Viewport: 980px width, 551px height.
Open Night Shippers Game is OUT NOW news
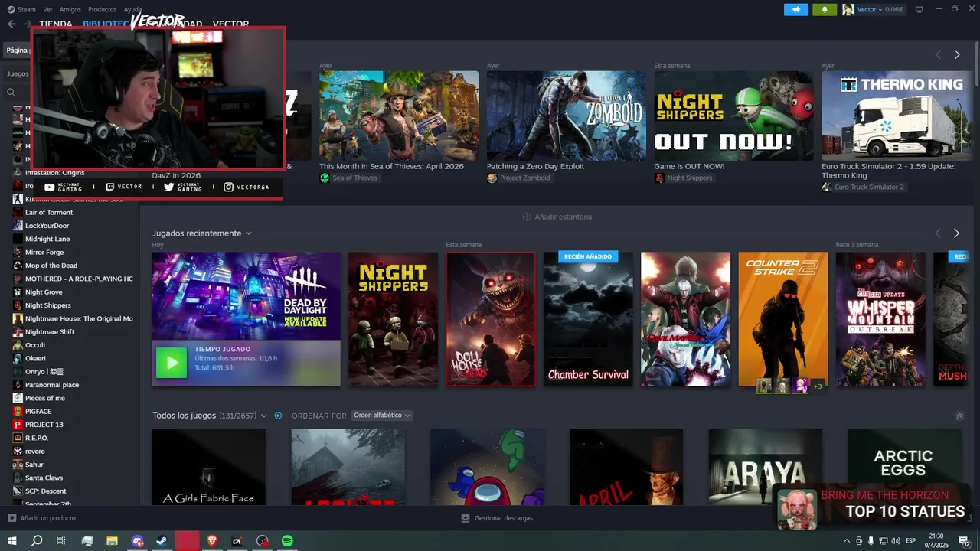689,166
